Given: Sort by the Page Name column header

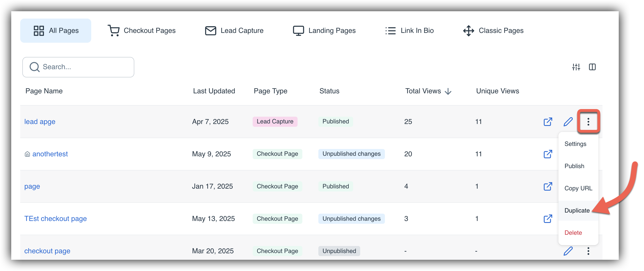Looking at the screenshot, I should 44,91.
